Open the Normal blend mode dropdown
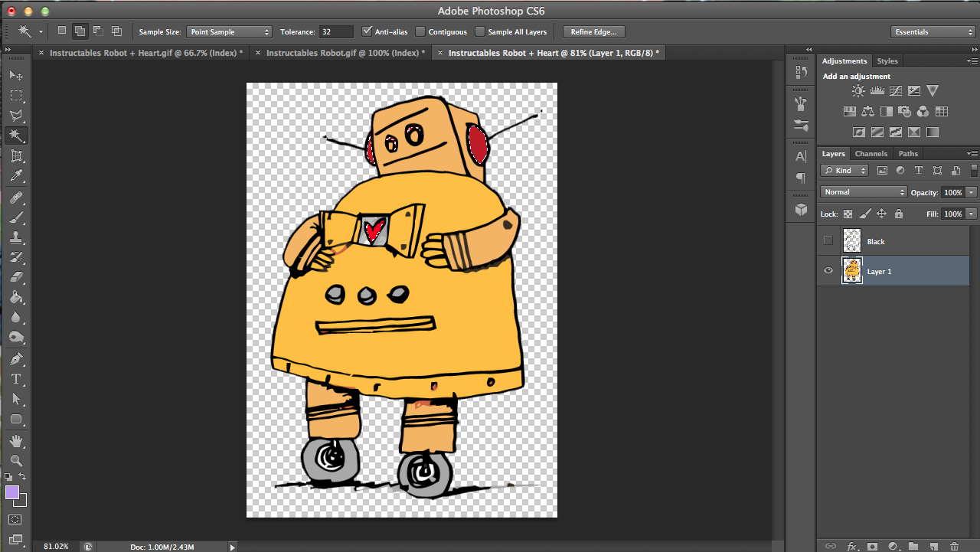The width and height of the screenshot is (980, 552). click(x=864, y=192)
